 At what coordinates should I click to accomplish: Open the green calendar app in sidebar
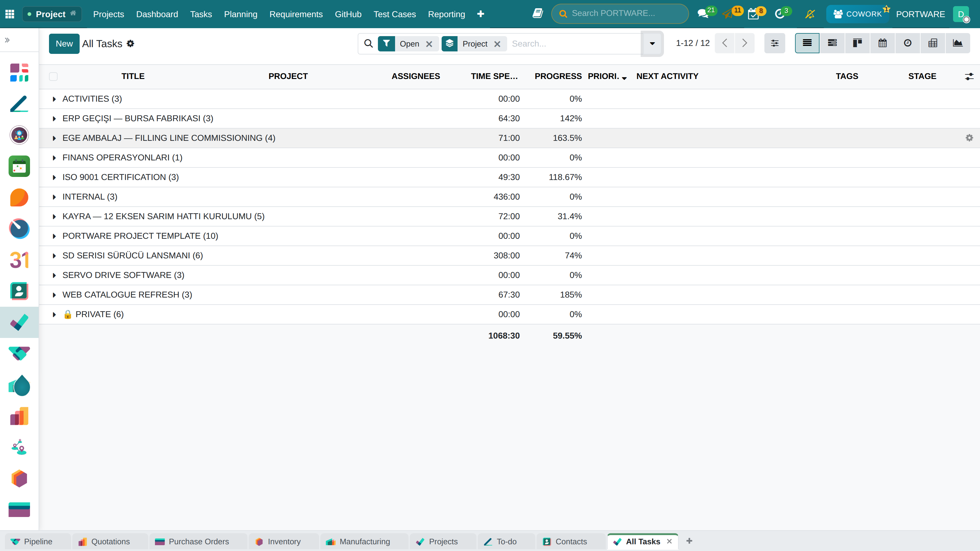click(19, 166)
